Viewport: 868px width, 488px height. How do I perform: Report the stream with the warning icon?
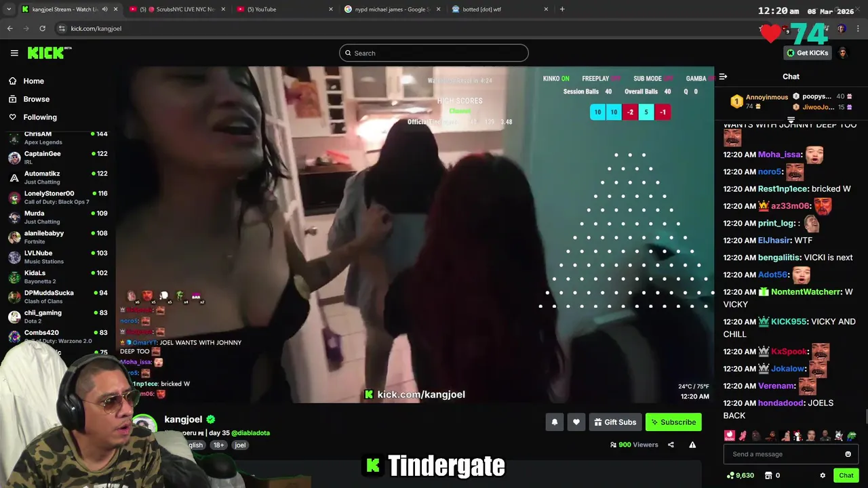point(692,445)
